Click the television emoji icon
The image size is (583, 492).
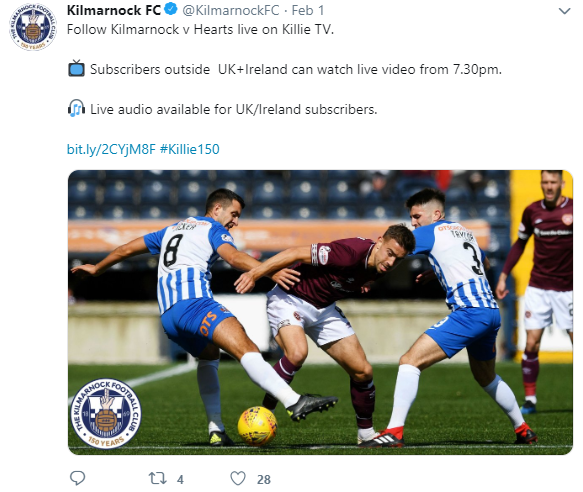pos(76,68)
